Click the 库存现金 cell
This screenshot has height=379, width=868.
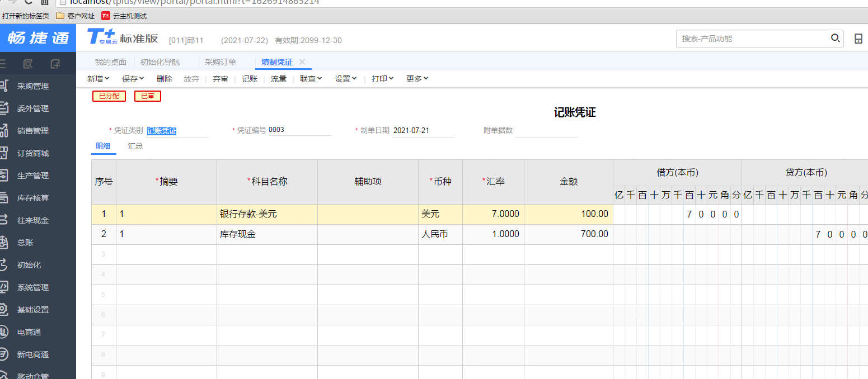point(267,234)
